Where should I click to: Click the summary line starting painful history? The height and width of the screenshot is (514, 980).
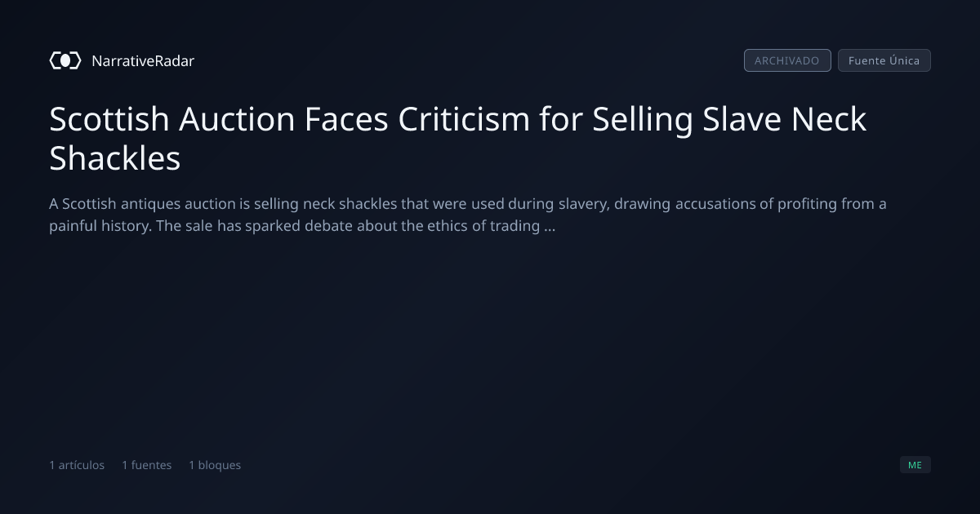pyautogui.click(x=302, y=225)
